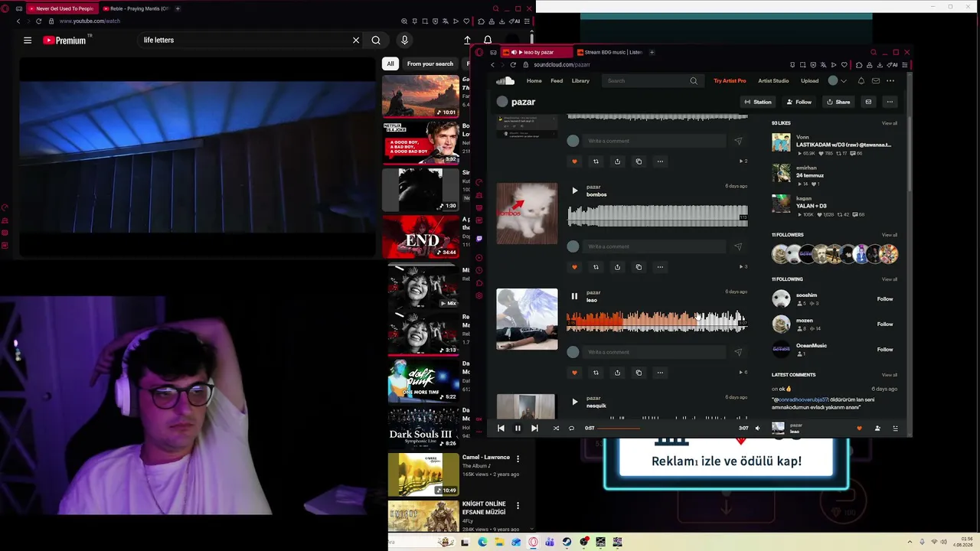The width and height of the screenshot is (980, 551).
Task: Share the bombos track
Action: click(x=617, y=267)
